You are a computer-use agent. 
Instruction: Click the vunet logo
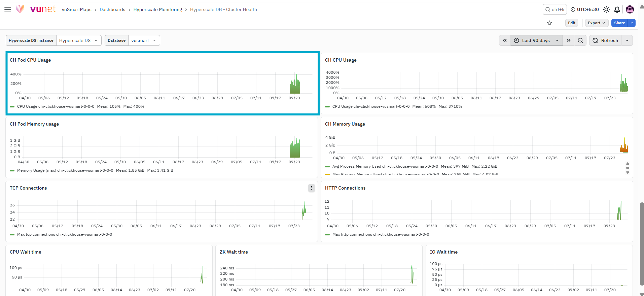36,9
